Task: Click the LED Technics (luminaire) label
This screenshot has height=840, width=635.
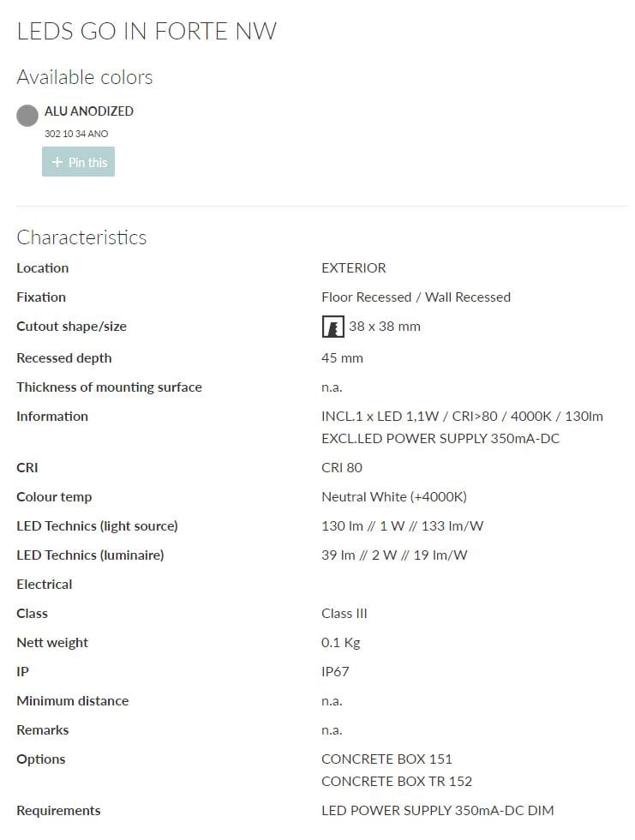Action: 90,555
